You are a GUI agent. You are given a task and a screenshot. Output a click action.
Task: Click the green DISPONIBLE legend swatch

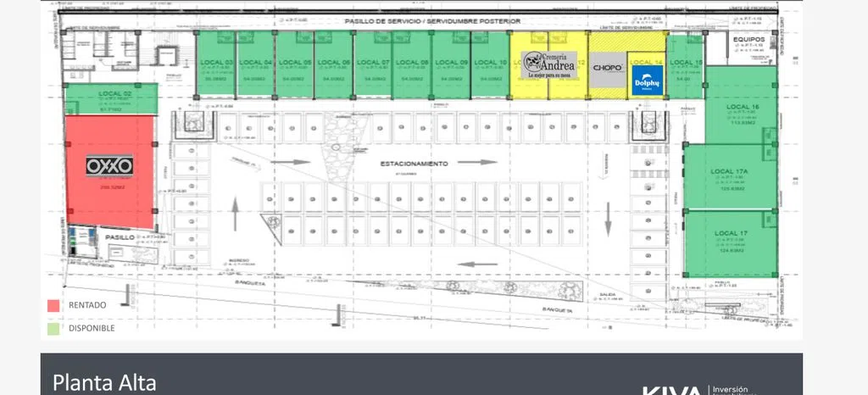(53, 328)
